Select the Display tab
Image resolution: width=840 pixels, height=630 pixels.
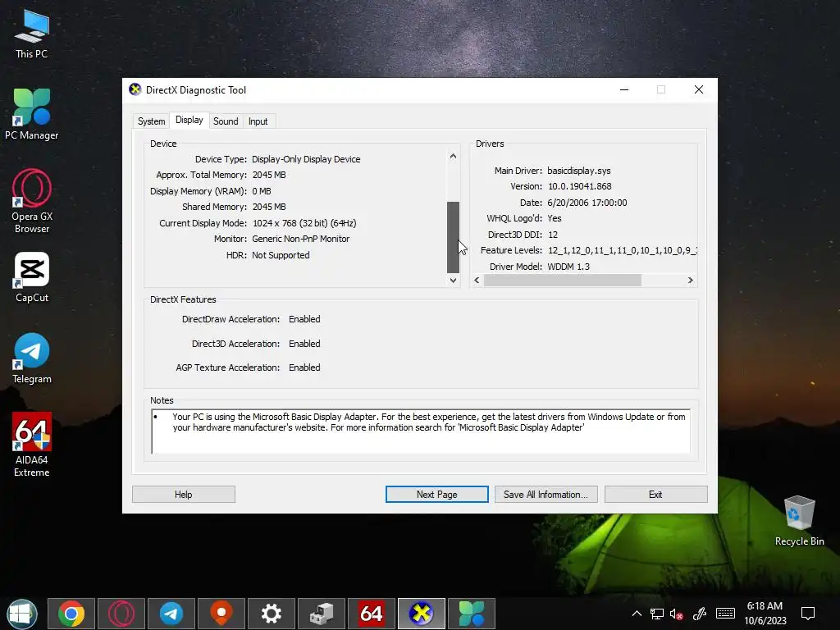click(x=189, y=120)
